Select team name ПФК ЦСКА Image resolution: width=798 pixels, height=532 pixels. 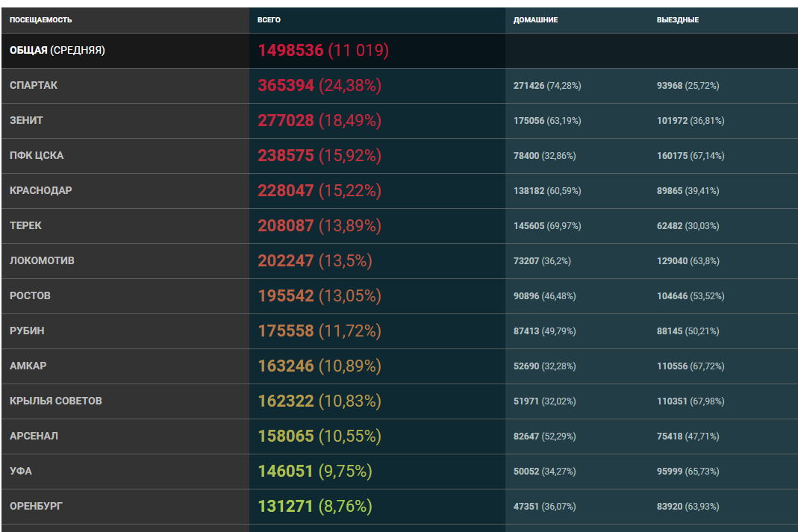click(x=37, y=156)
